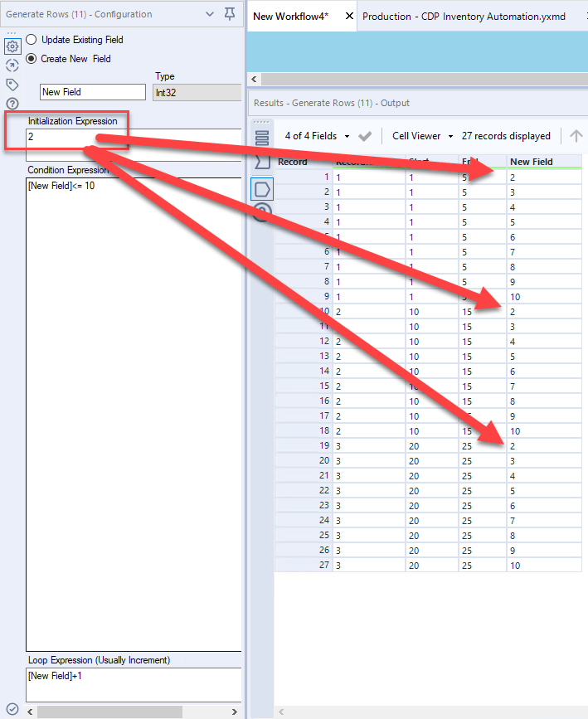This screenshot has height=719, width=588.
Task: Click the up arrow in results toolbar
Action: pos(576,136)
